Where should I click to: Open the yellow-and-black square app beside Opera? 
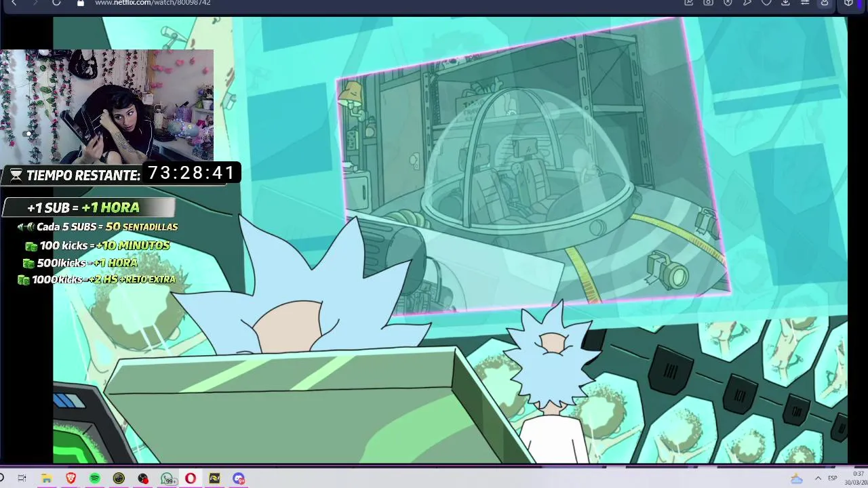pos(214,479)
